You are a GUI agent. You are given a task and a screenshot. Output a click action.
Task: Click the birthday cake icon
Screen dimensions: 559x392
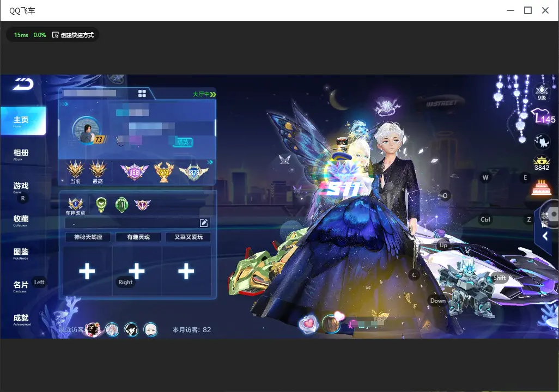click(x=542, y=187)
